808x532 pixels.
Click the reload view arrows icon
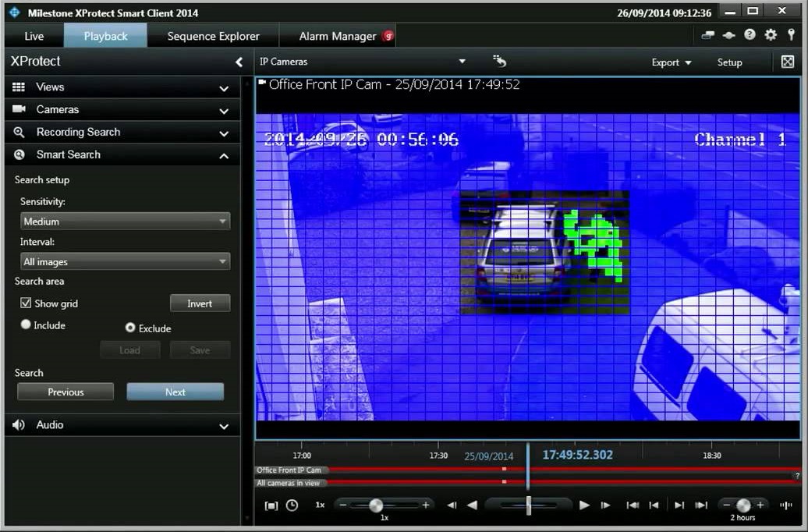pos(499,61)
